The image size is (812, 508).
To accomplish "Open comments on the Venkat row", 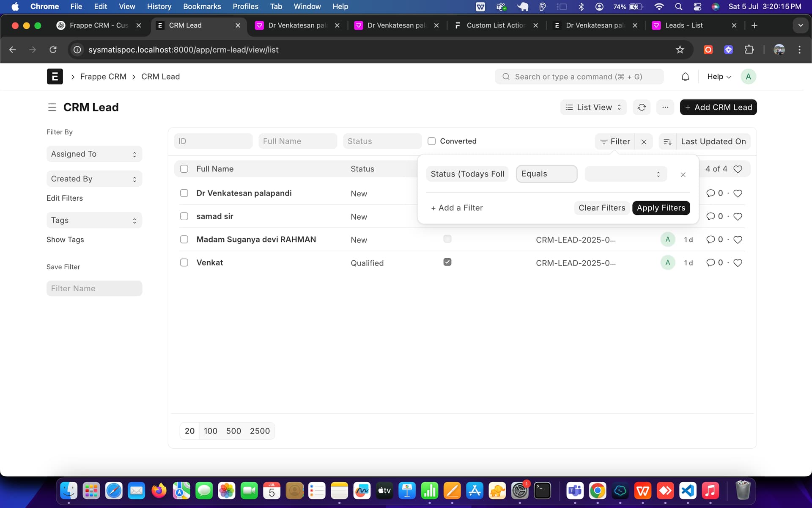I will click(x=715, y=263).
